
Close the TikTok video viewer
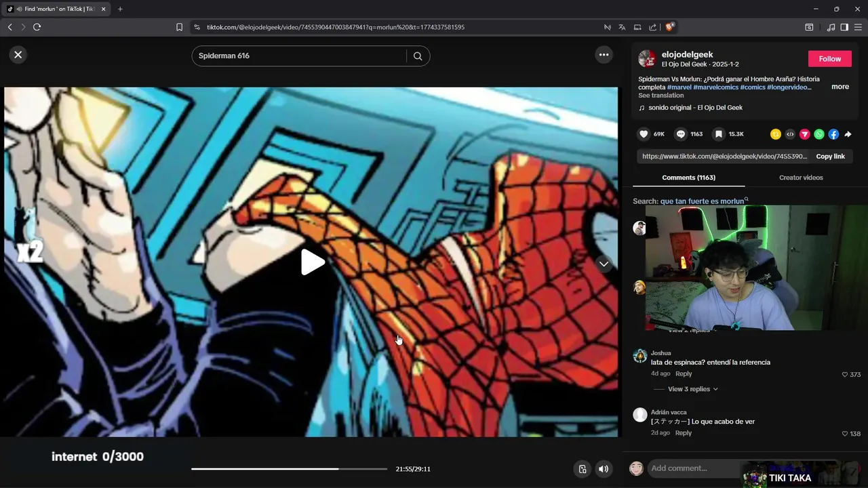pyautogui.click(x=18, y=55)
